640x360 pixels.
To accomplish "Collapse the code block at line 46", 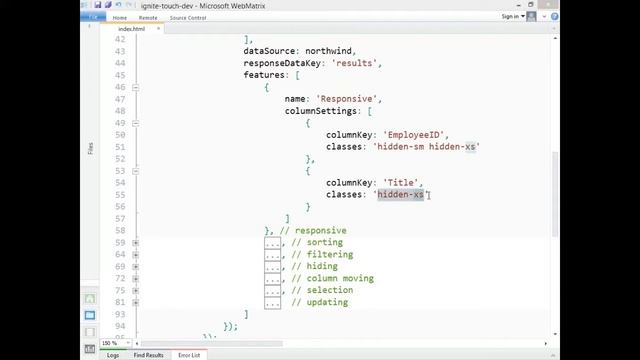I will coord(136,87).
